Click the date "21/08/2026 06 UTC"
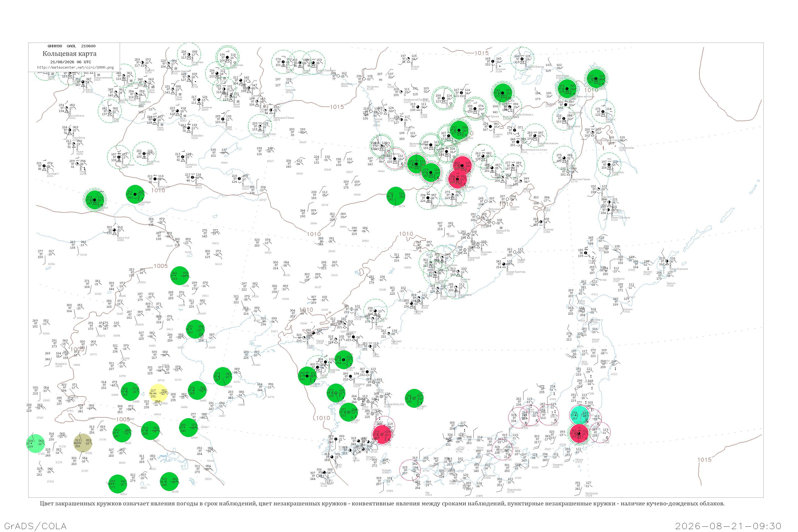The image size is (798, 532). coord(70,62)
